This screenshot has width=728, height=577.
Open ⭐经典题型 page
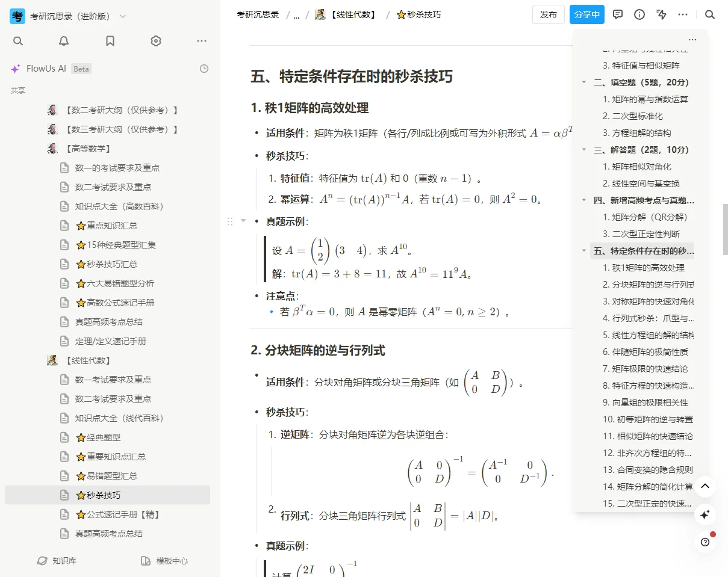[98, 437]
